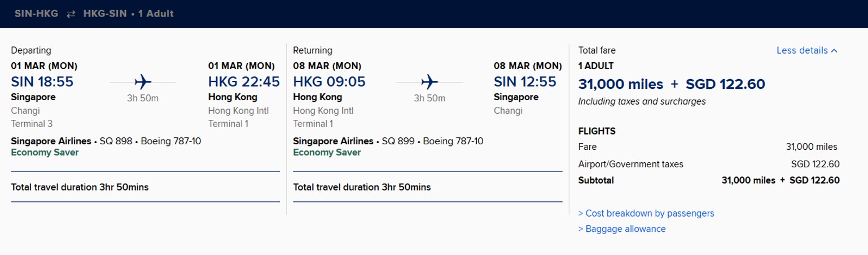
Task: Click Subtotal row in fare summary
Action: pyautogui.click(x=709, y=180)
